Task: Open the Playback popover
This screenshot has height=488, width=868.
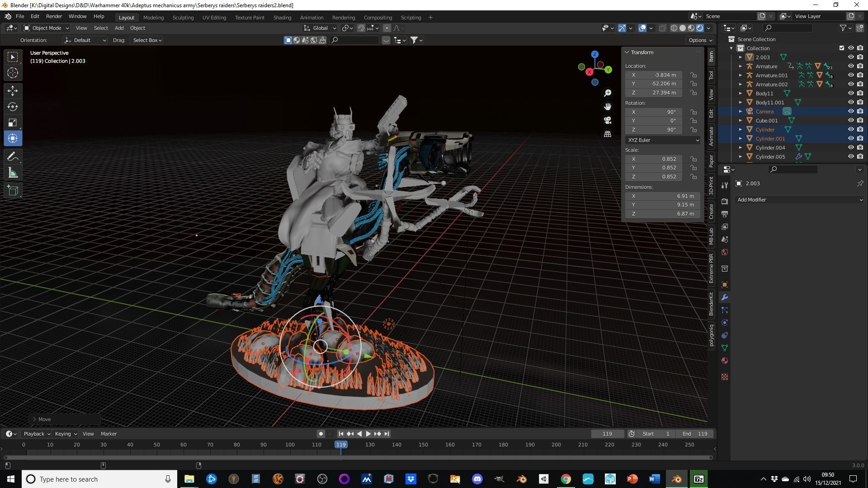Action: (37, 434)
